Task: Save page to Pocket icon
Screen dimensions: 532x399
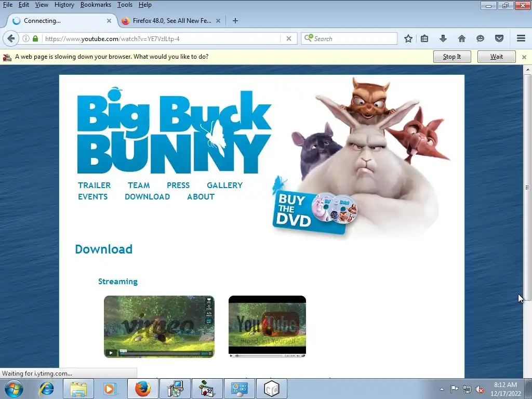Action: [499, 38]
